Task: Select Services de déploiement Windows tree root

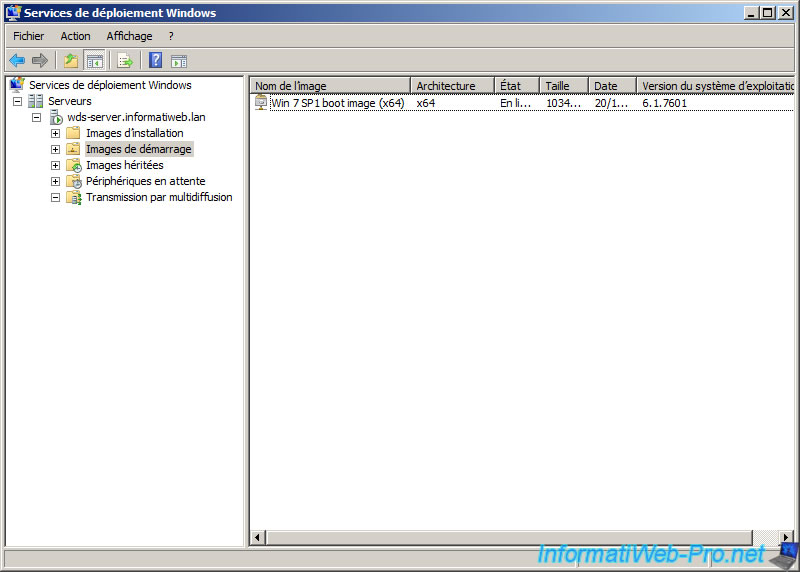Action: 110,85
